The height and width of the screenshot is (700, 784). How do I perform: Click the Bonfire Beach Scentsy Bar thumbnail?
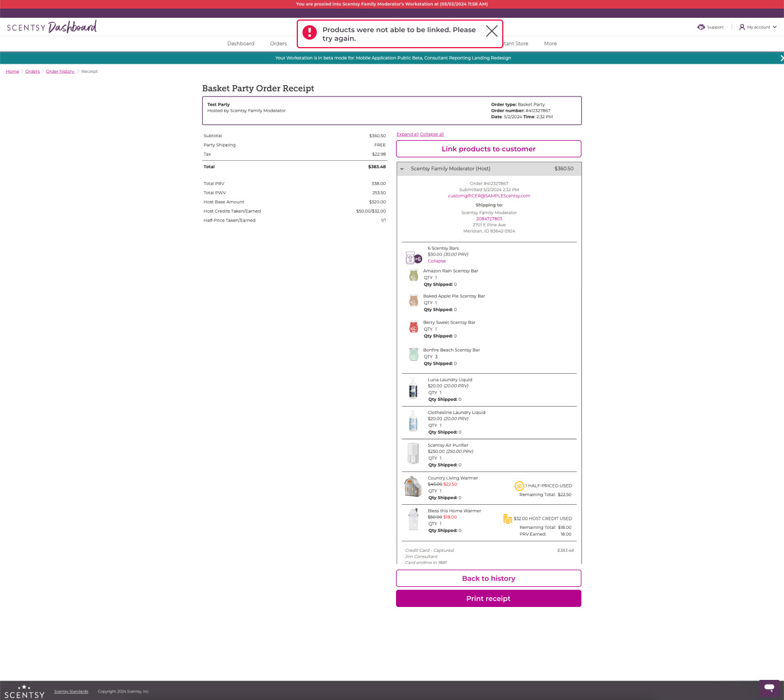pyautogui.click(x=413, y=354)
